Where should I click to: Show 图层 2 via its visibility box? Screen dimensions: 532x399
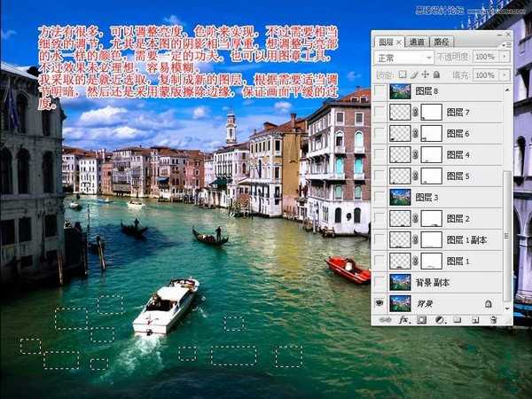click(x=379, y=219)
